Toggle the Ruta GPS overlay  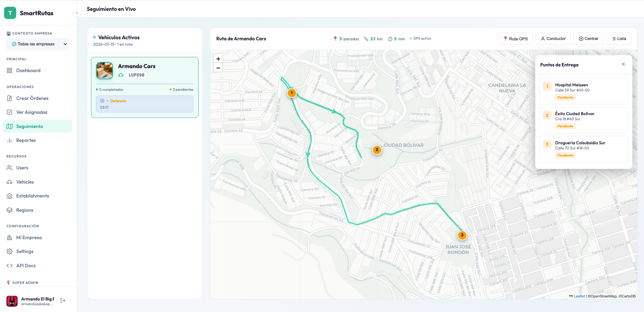click(515, 39)
